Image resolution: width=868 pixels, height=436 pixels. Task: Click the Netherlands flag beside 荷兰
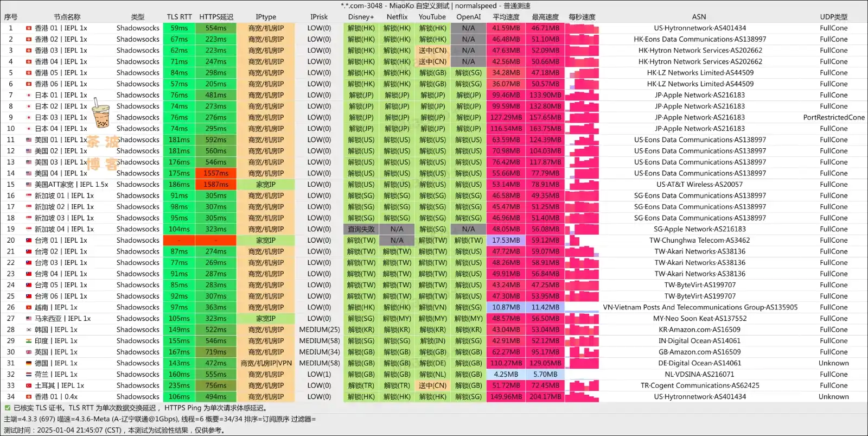[29, 375]
